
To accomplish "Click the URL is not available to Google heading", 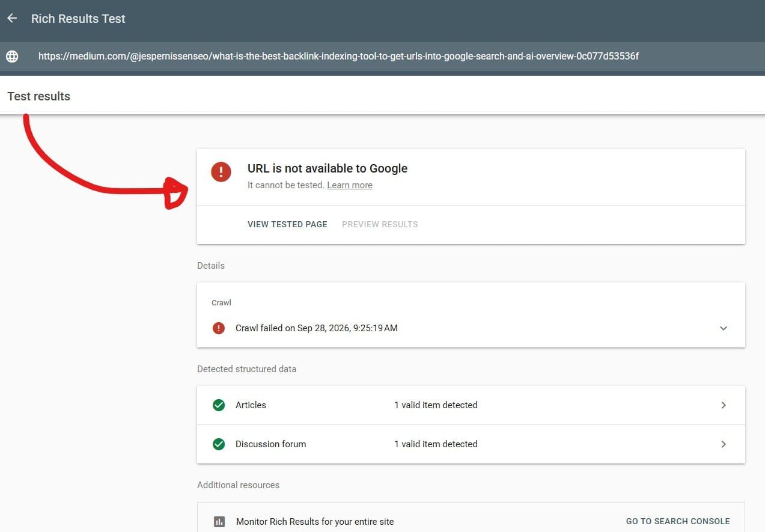I will pyautogui.click(x=328, y=168).
